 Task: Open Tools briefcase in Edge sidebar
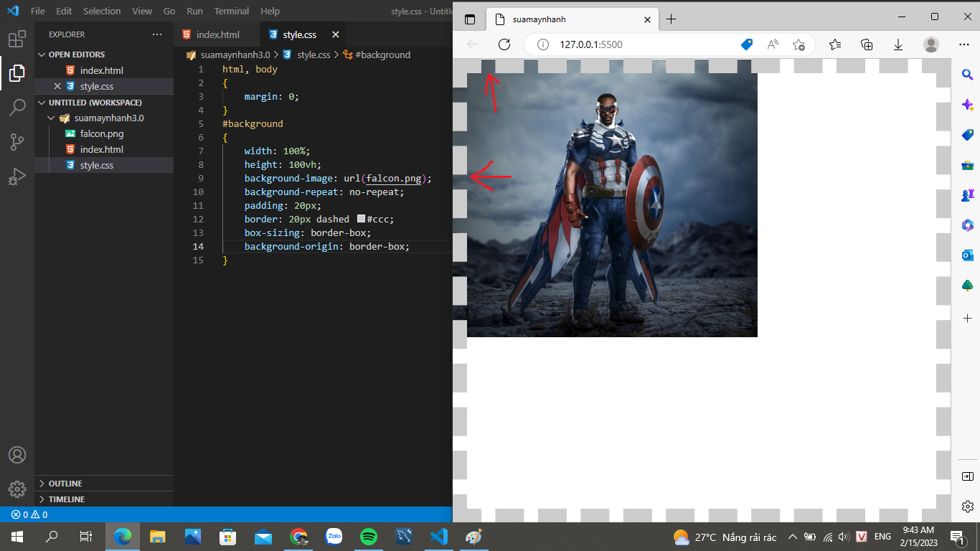click(967, 165)
